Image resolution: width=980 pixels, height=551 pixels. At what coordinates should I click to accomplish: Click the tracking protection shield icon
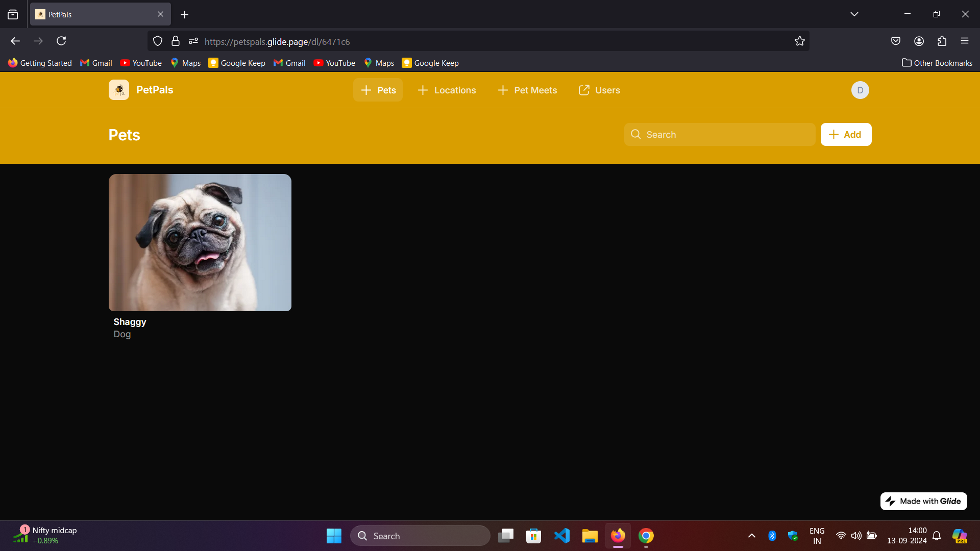157,41
